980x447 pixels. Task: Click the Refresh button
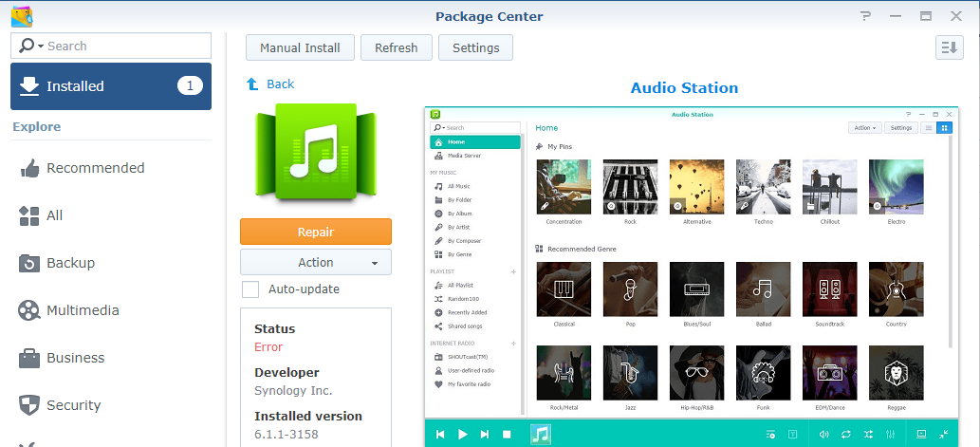[x=397, y=47]
